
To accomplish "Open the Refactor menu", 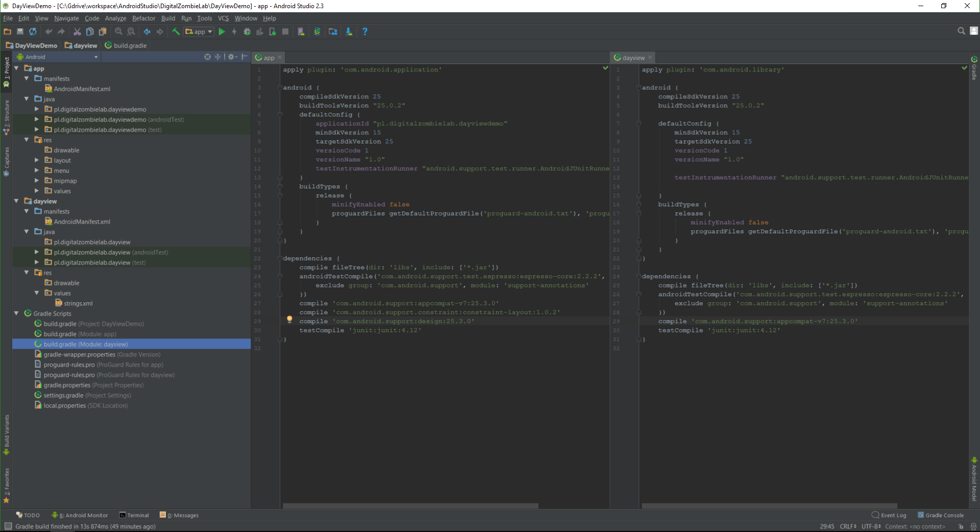I will (143, 18).
